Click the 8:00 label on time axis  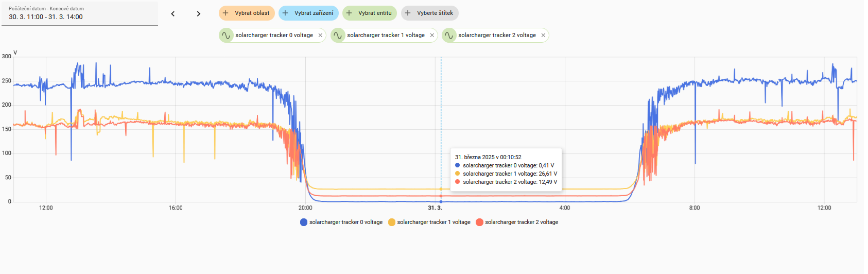point(695,208)
